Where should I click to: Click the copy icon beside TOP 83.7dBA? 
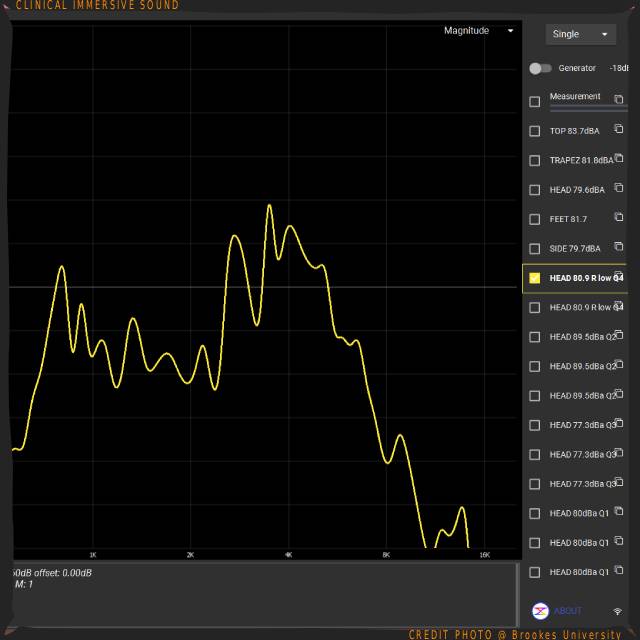(x=619, y=129)
